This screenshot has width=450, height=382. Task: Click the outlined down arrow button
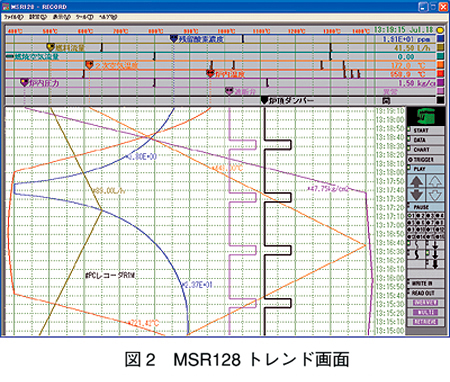[435, 195]
